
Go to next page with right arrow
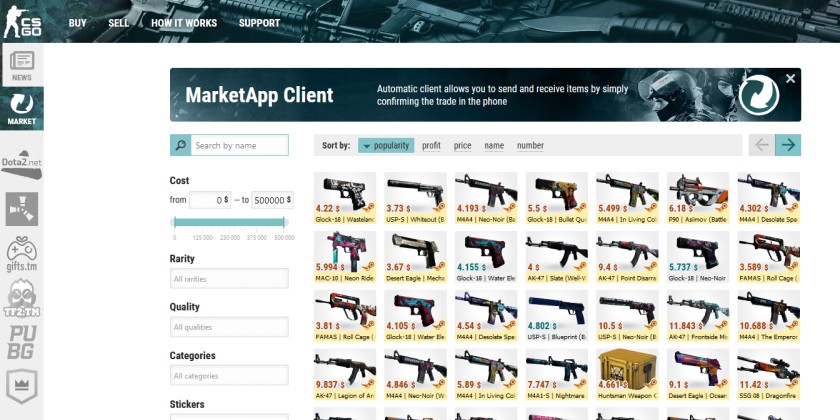click(788, 145)
